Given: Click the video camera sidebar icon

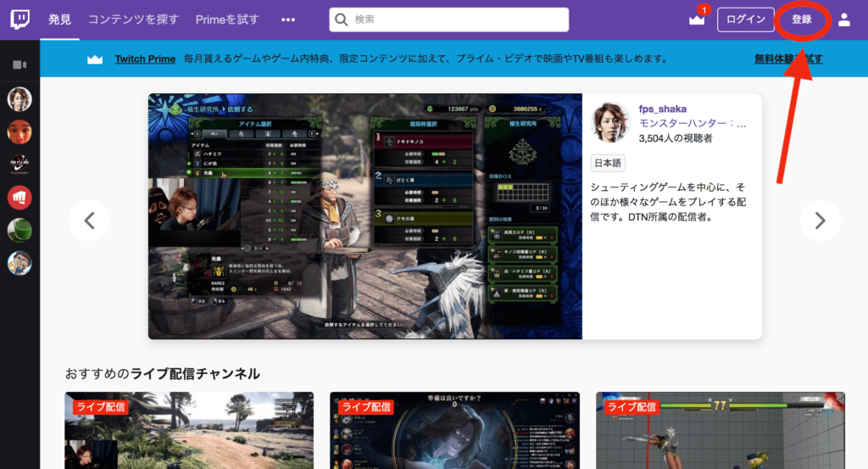Looking at the screenshot, I should 20,64.
